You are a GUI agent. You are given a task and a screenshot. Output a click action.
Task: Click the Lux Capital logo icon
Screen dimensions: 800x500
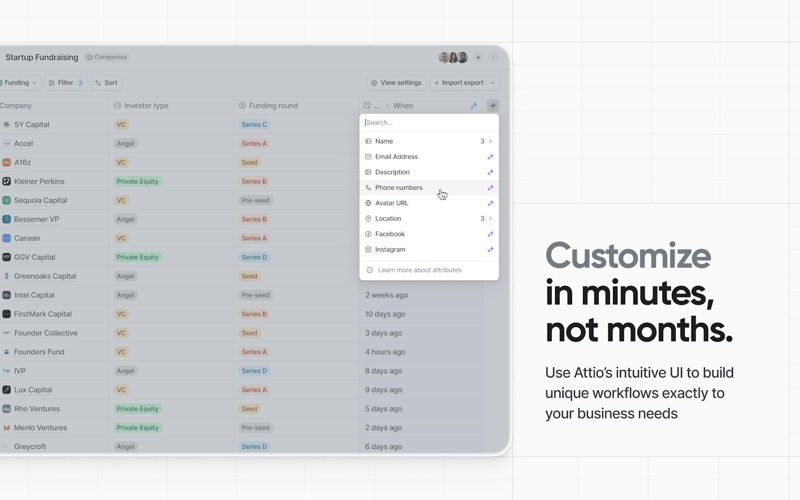(6, 390)
